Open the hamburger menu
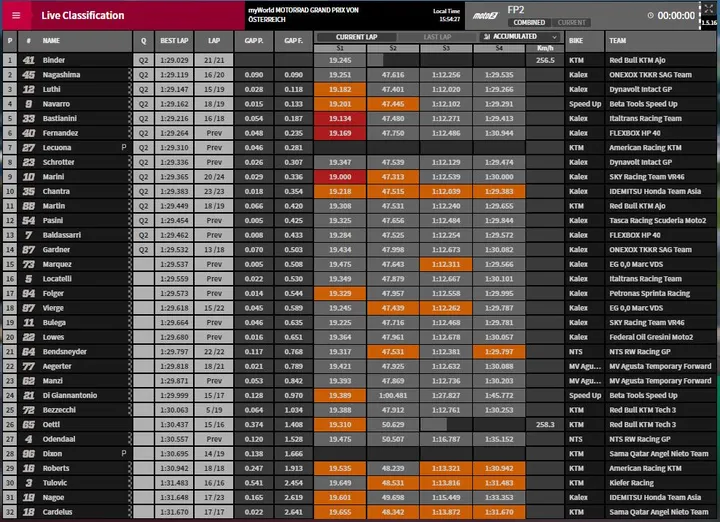Image resolution: width=720 pixels, height=522 pixels. tap(16, 15)
